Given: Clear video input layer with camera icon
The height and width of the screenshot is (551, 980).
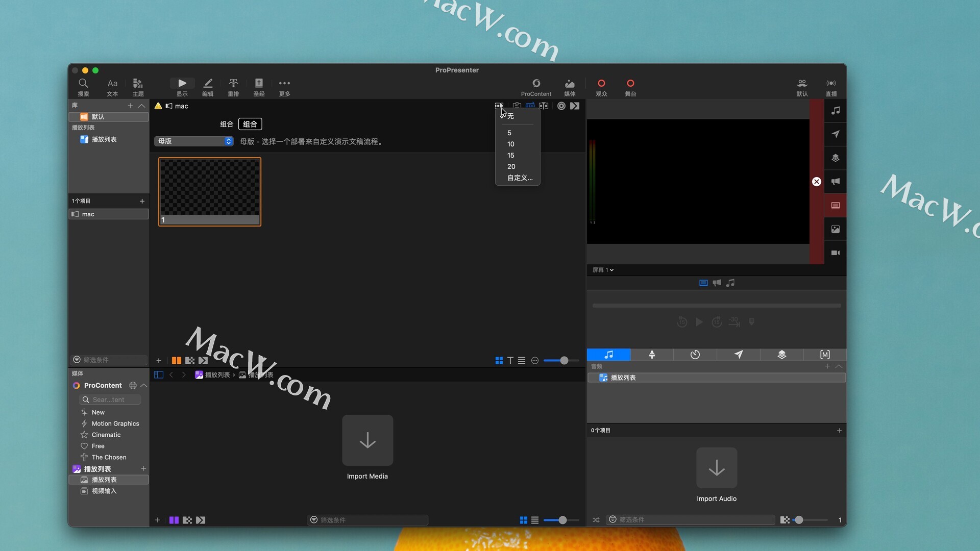Looking at the screenshot, I should (836, 253).
